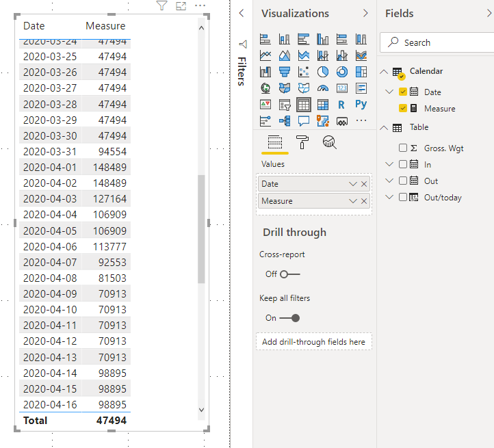Expand the Date hierarchy under Calendar
This screenshot has width=494, height=448.
(x=389, y=92)
